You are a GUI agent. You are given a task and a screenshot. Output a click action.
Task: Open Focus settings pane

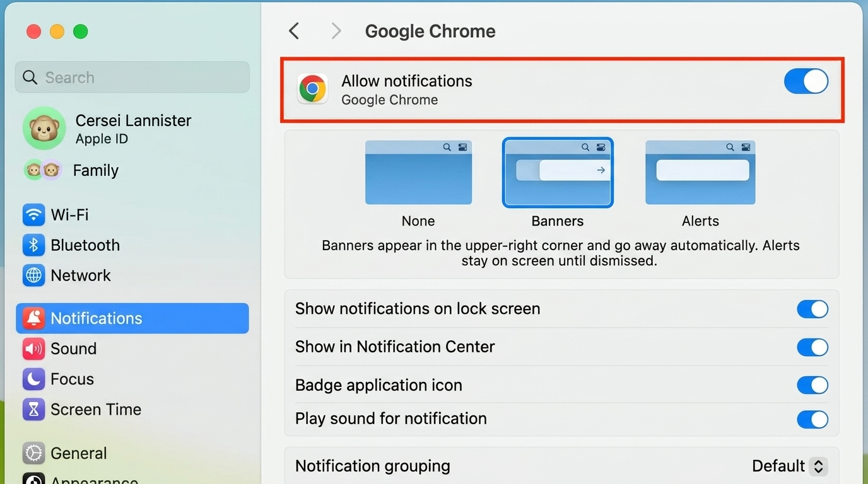pyautogui.click(x=132, y=379)
